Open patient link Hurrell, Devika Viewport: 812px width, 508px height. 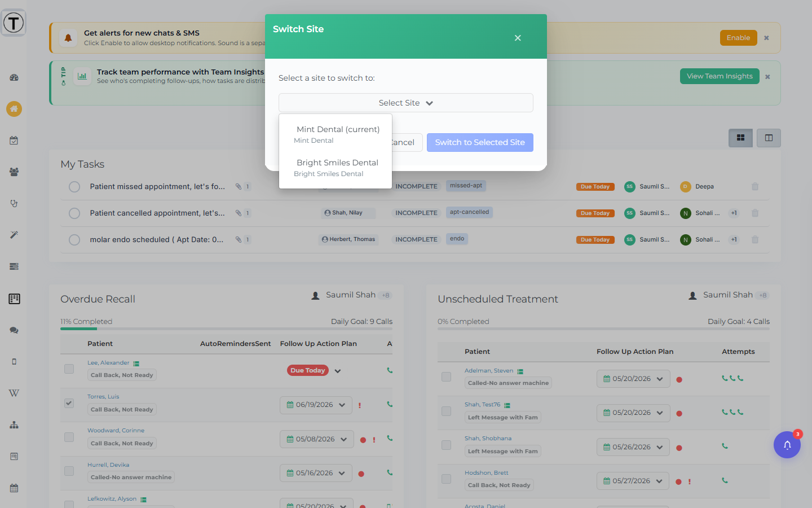pyautogui.click(x=108, y=465)
